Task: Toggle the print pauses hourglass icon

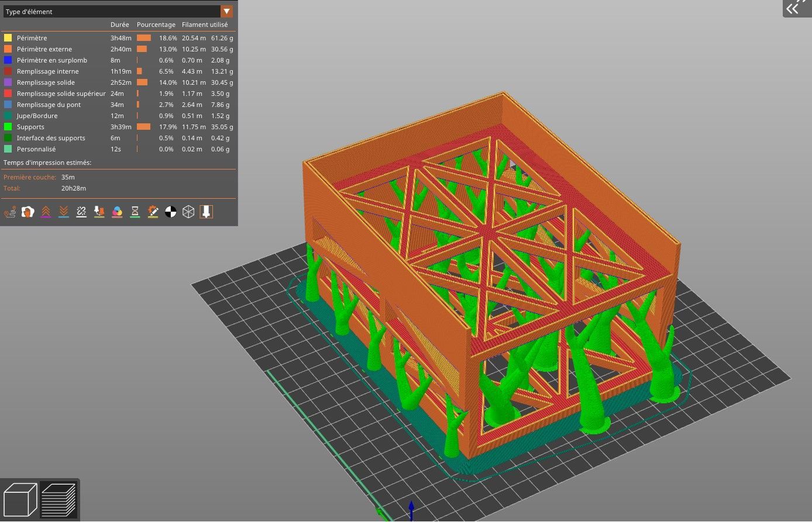Action: click(x=135, y=212)
